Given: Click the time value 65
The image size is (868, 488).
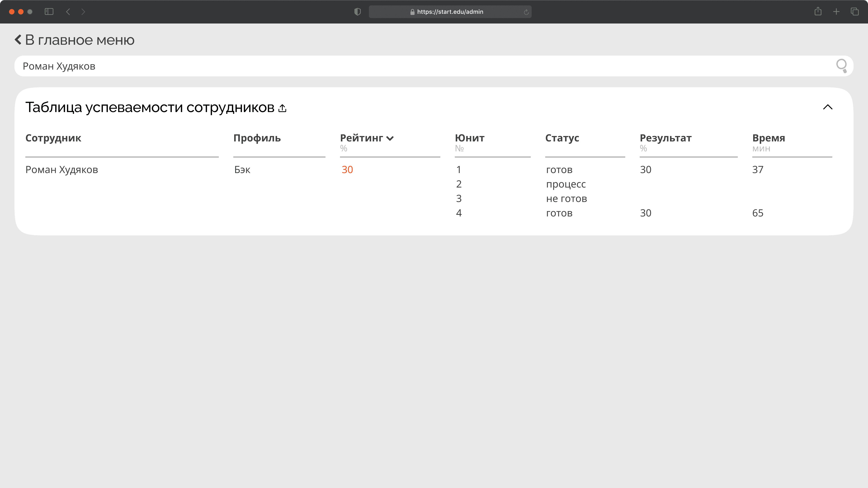Looking at the screenshot, I should coord(758,213).
